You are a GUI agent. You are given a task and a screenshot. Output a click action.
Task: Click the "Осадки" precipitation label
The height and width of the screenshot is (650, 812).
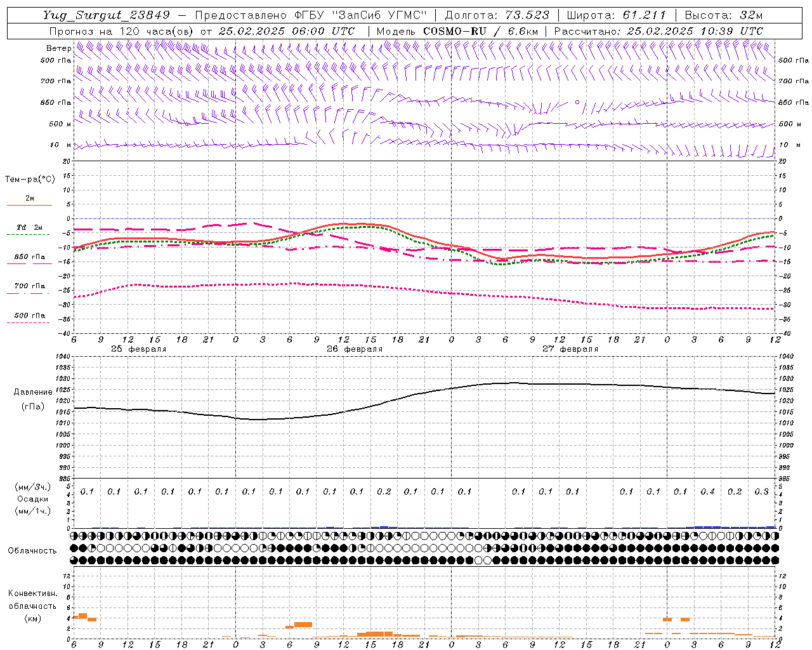tap(33, 499)
